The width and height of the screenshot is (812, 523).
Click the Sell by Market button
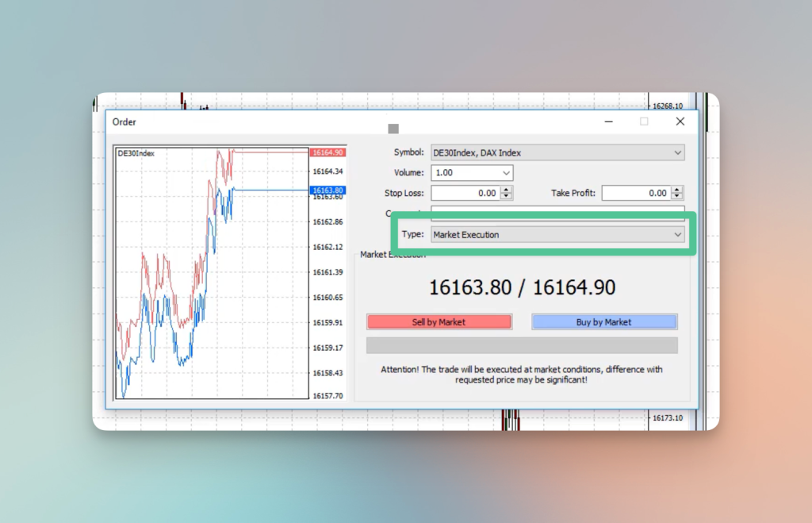[x=439, y=322]
